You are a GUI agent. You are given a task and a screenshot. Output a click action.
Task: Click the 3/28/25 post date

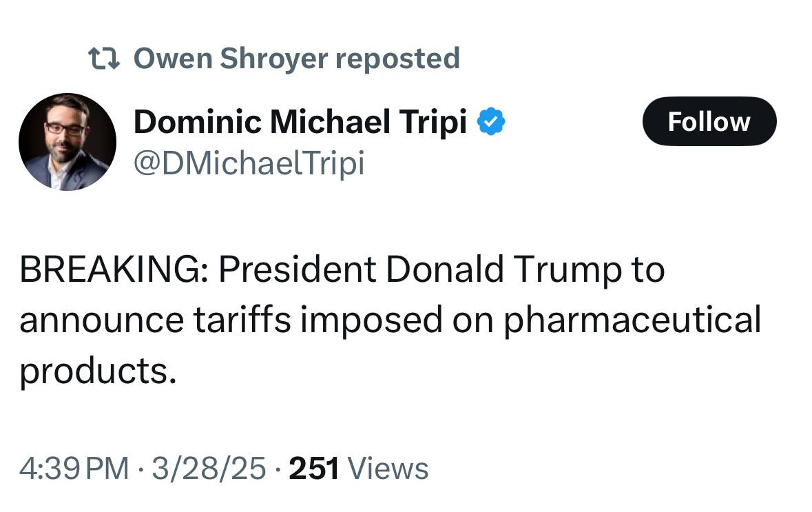pos(209,469)
